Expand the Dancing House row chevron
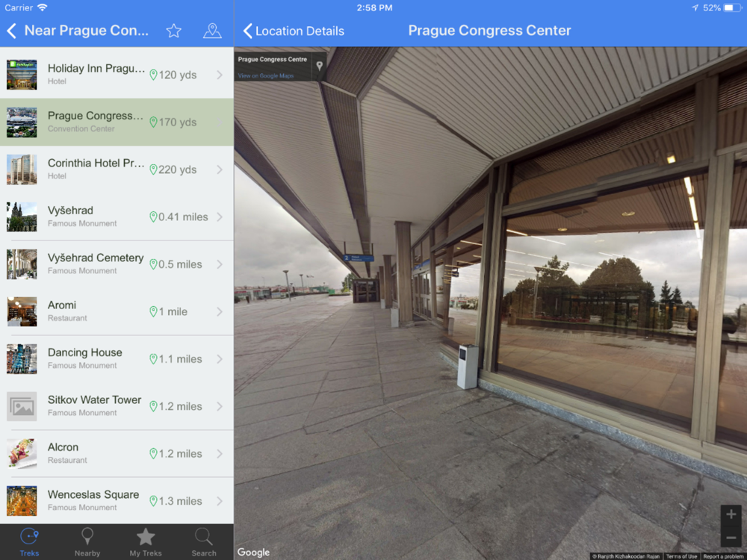This screenshot has width=747, height=560. pyautogui.click(x=220, y=359)
